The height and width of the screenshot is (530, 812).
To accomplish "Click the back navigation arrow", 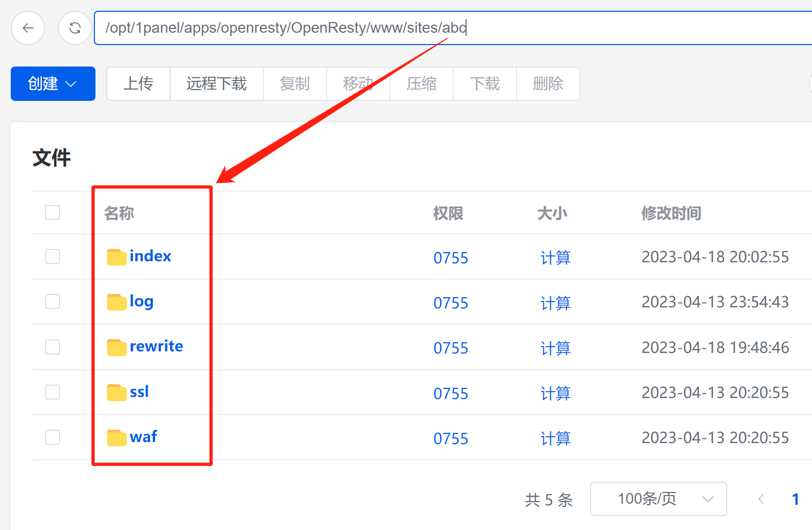I will click(x=27, y=27).
